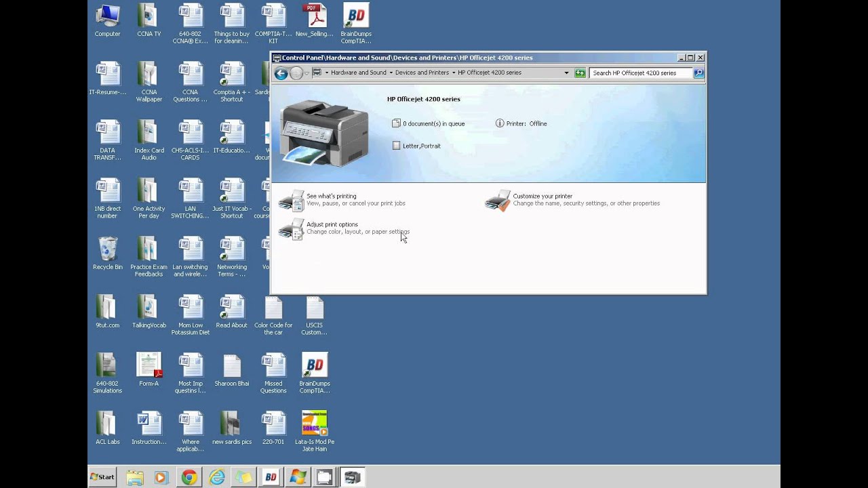Viewport: 868px width, 488px height.
Task: Select the ACL Labs desktop folder
Action: click(x=107, y=428)
